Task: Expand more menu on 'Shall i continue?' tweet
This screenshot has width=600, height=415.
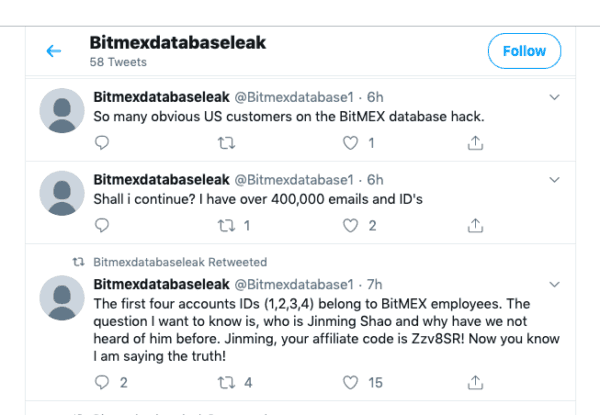Action: (555, 179)
